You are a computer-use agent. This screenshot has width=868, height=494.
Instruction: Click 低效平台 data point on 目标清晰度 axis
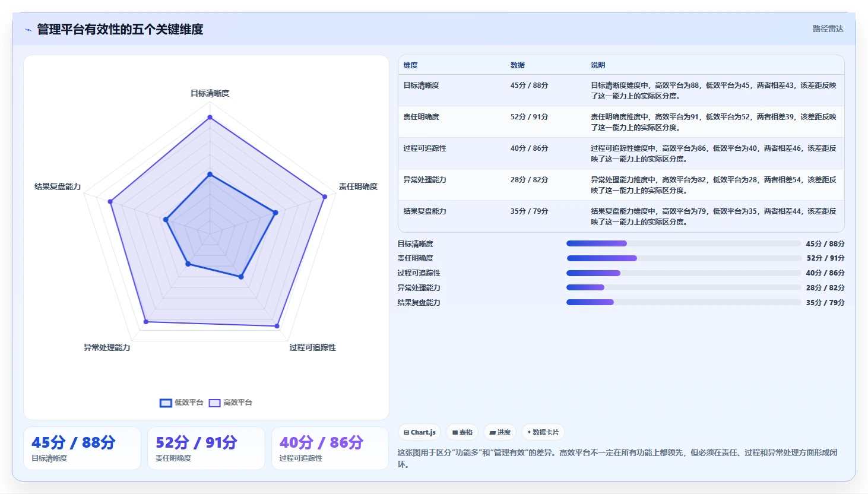coord(210,175)
